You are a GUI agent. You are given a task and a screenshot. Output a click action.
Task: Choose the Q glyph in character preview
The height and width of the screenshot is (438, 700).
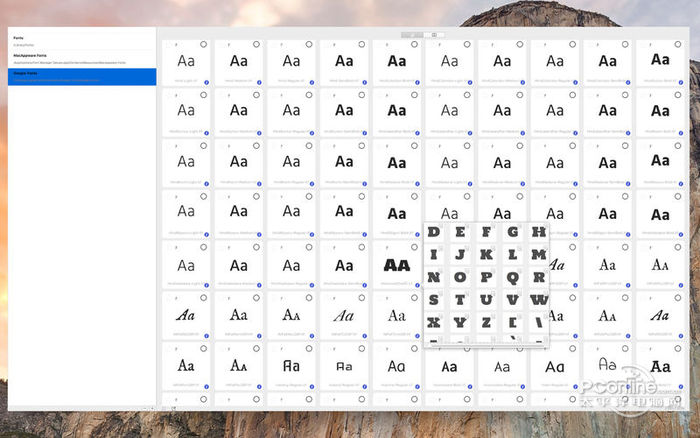pos(512,277)
